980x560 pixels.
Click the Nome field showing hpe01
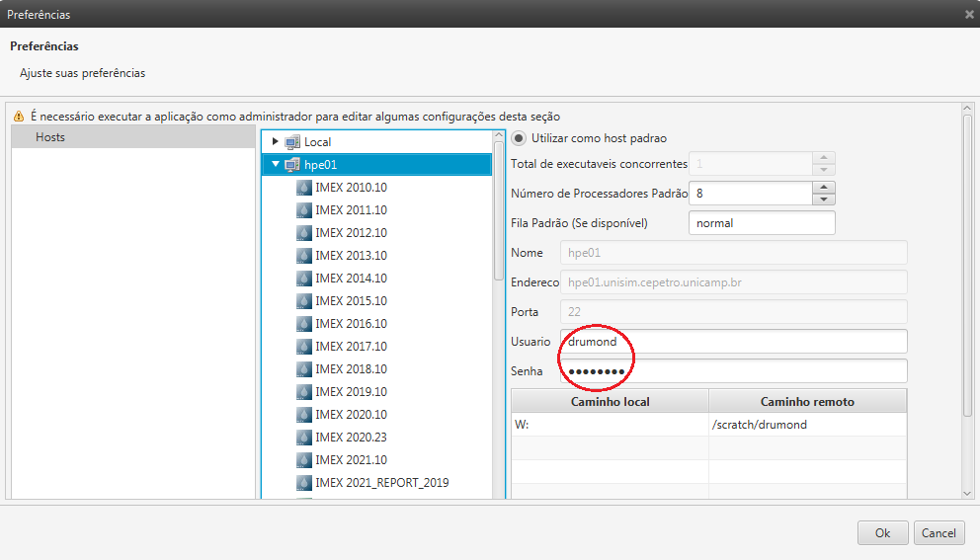point(734,253)
